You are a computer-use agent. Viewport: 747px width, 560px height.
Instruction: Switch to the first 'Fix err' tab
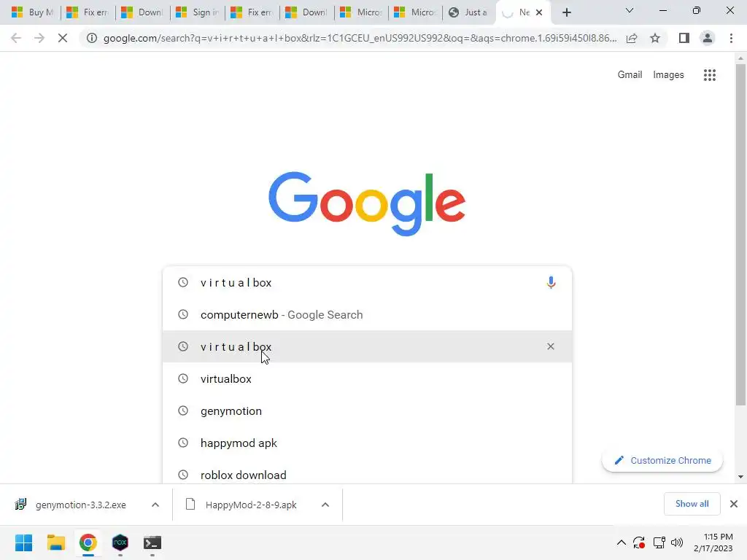tap(88, 12)
